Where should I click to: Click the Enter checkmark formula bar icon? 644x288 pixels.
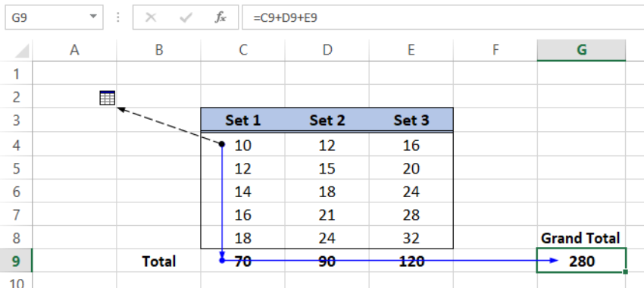pyautogui.click(x=186, y=17)
